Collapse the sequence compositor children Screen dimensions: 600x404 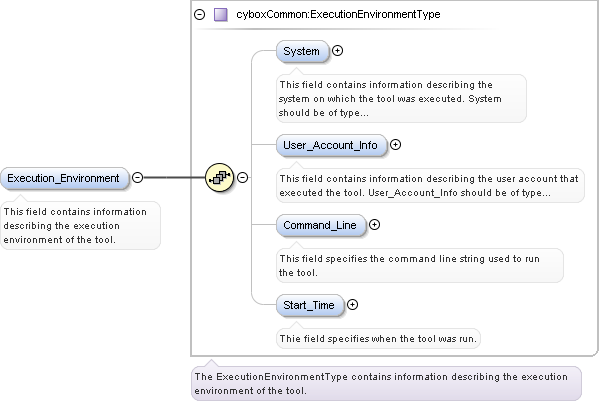click(x=242, y=178)
